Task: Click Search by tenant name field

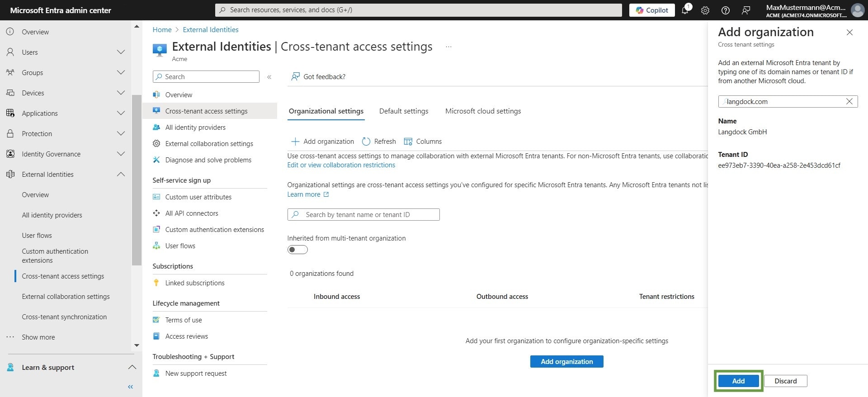Action: point(363,214)
